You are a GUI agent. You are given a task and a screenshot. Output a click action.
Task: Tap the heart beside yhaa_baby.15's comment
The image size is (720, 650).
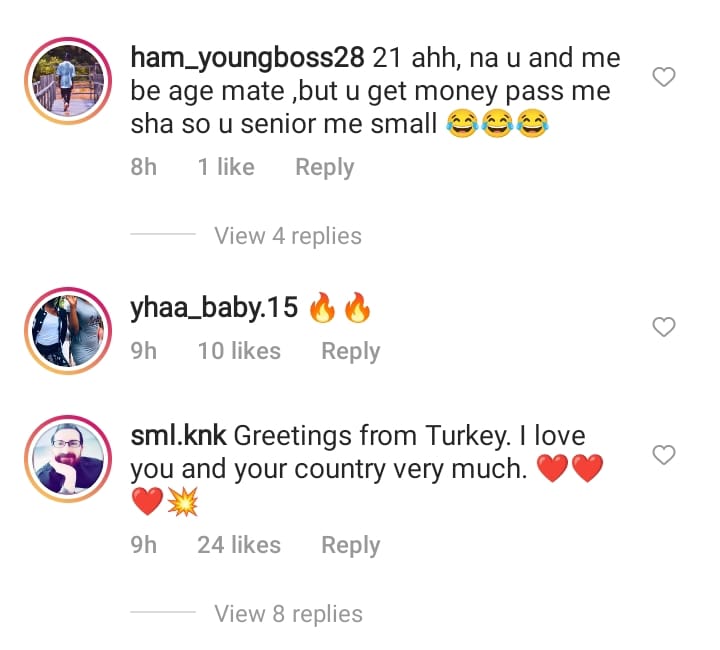pos(664,327)
